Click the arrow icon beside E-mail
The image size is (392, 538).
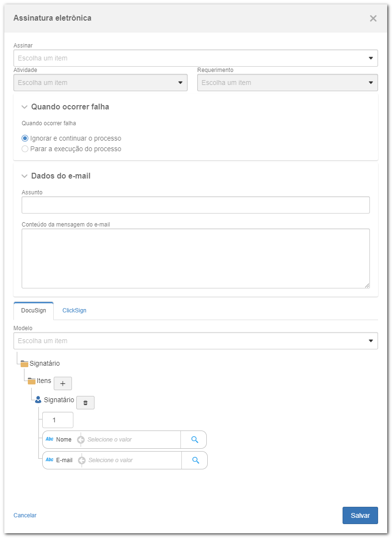pos(82,460)
